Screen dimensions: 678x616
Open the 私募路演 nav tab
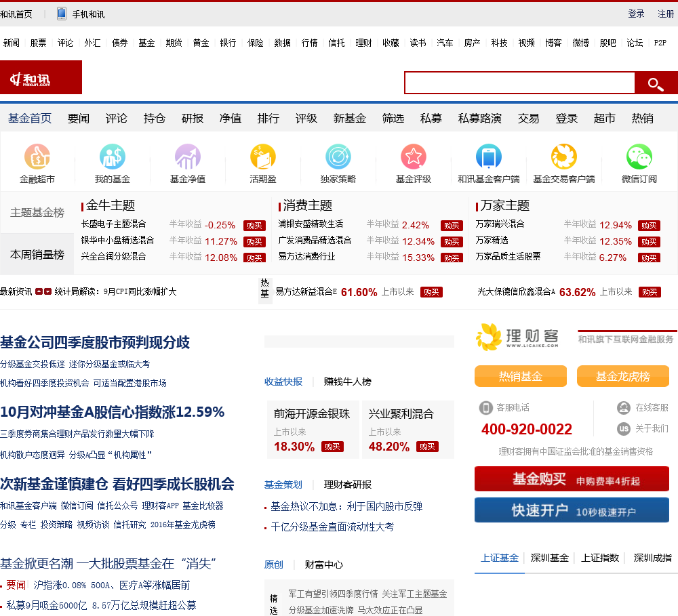pyautogui.click(x=479, y=119)
